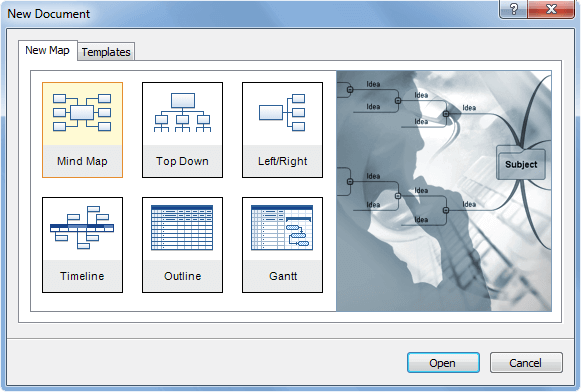Image resolution: width=581 pixels, height=392 pixels.
Task: Click the Gantt label text
Action: (x=283, y=276)
